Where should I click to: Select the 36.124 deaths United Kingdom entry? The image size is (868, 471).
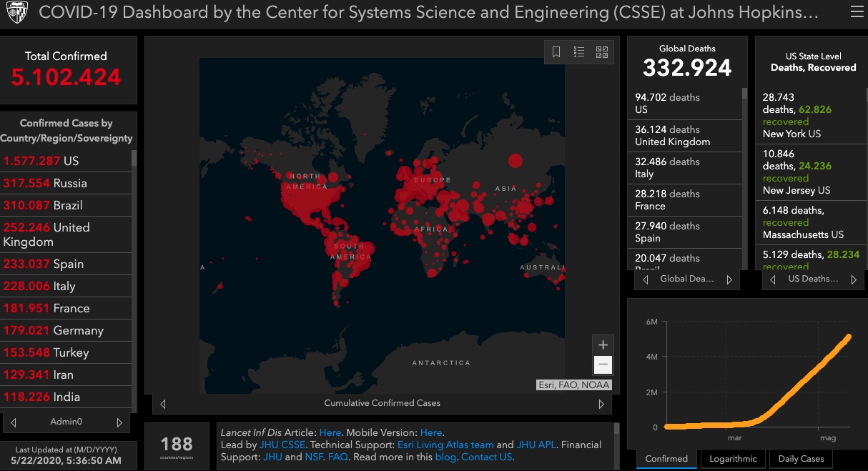pyautogui.click(x=685, y=136)
